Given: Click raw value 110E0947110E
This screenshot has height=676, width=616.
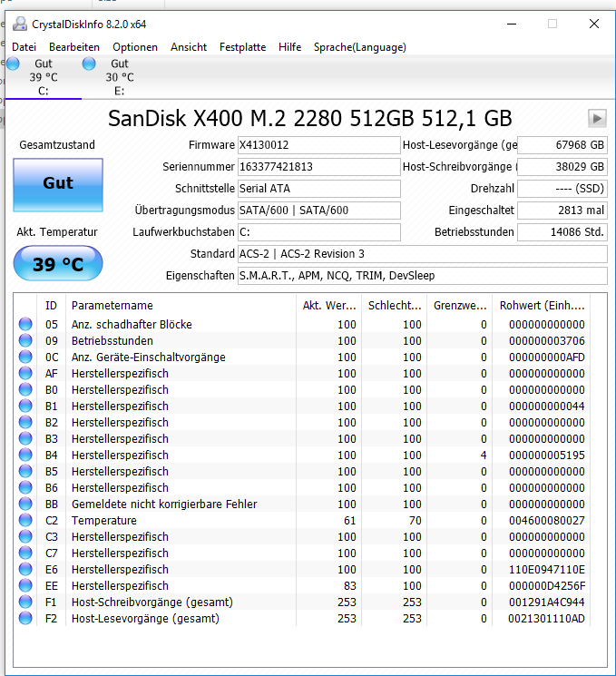Looking at the screenshot, I should (546, 570).
